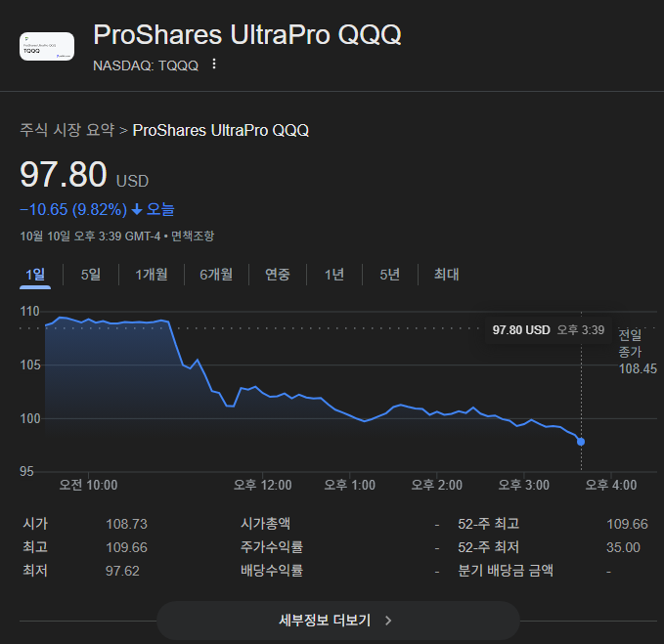The image size is (664, 644).
Task: Show the 6개월 chart range
Action: tap(216, 275)
